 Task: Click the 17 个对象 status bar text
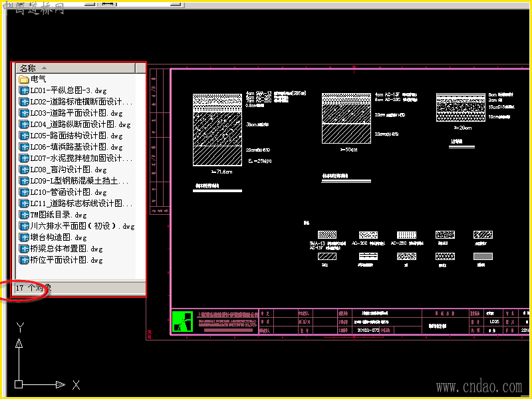(x=33, y=288)
